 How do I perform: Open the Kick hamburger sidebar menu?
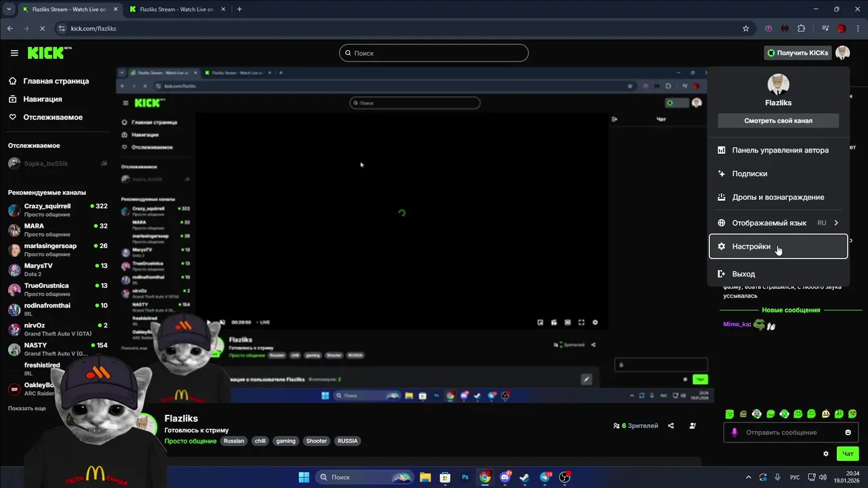click(14, 53)
